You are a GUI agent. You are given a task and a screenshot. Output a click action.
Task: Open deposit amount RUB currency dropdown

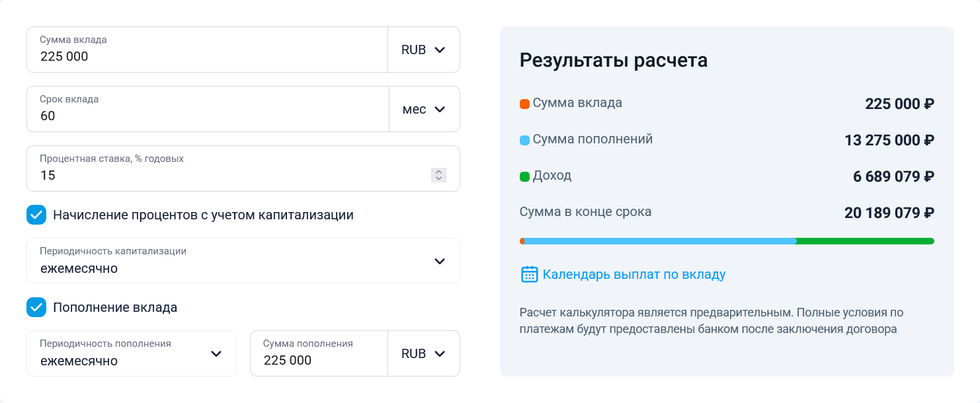(x=423, y=50)
